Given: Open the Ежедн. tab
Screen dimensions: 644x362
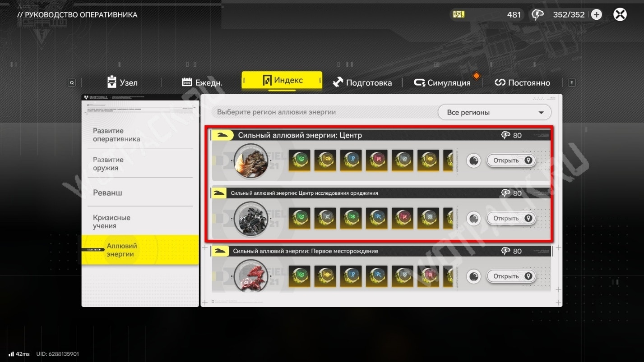Looking at the screenshot, I should pyautogui.click(x=202, y=82).
